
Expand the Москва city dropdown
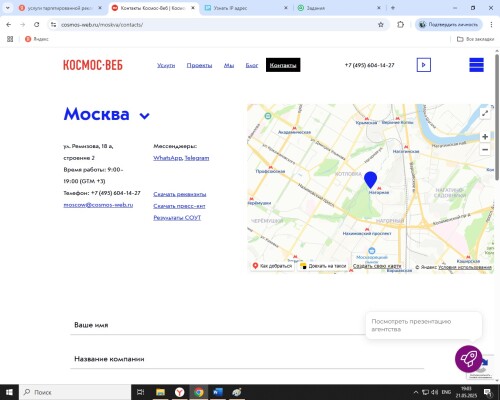tap(144, 116)
